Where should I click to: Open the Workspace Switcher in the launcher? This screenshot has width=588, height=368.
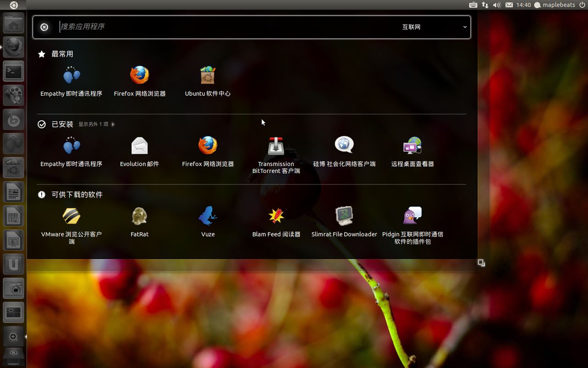pyautogui.click(x=13, y=313)
